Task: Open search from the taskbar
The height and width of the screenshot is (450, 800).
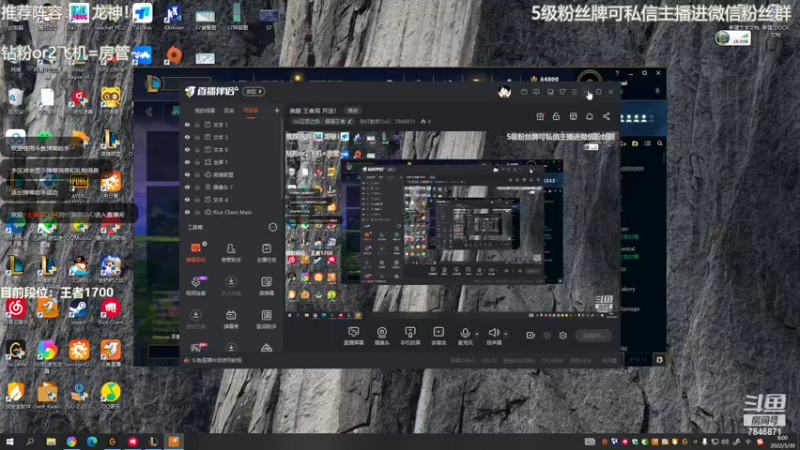Action: pos(30,441)
